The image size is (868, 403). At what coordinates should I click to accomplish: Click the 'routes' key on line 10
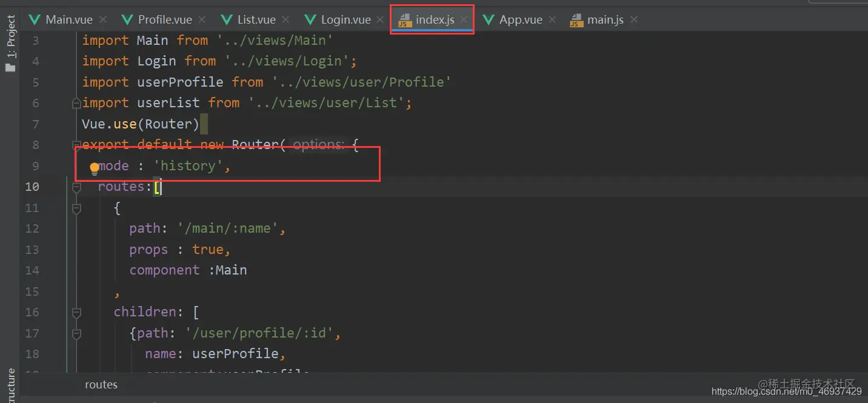pyautogui.click(x=121, y=186)
